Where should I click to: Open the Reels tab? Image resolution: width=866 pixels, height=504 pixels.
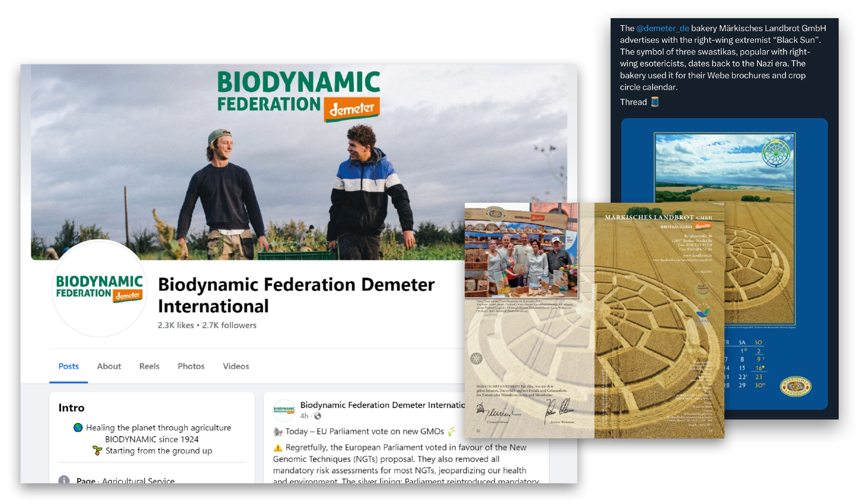[149, 366]
